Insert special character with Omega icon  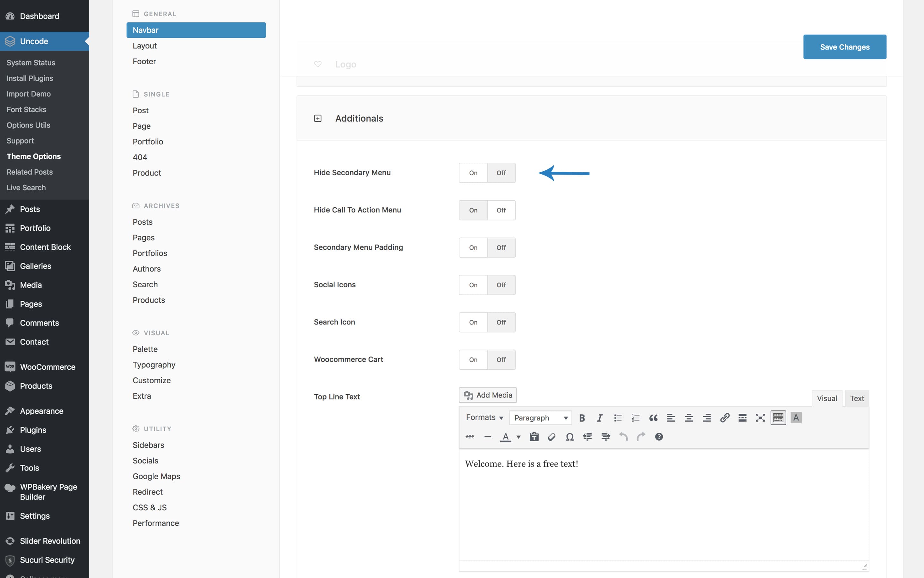pyautogui.click(x=569, y=436)
